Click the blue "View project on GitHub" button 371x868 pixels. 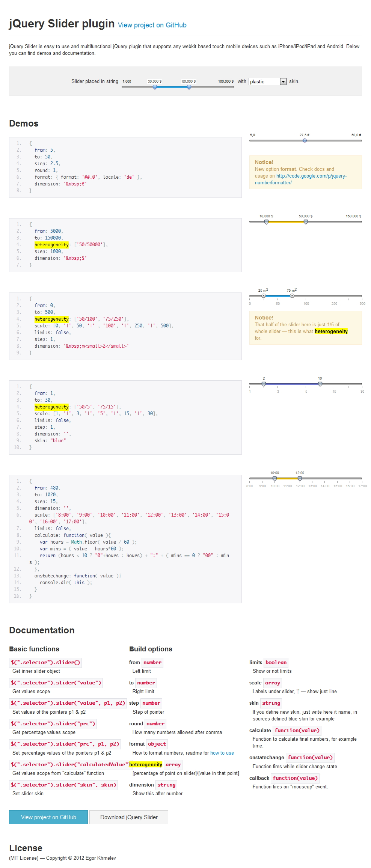coord(48,817)
